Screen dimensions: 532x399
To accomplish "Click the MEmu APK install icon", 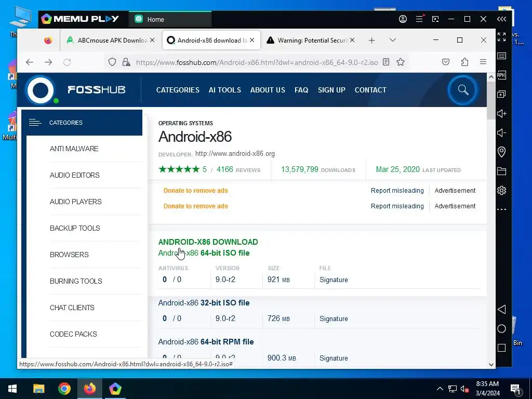I will pos(501,75).
